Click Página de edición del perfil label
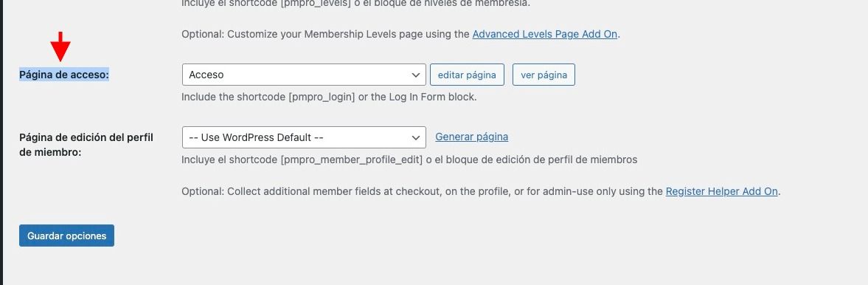Image resolution: width=868 pixels, height=285 pixels. [x=86, y=144]
